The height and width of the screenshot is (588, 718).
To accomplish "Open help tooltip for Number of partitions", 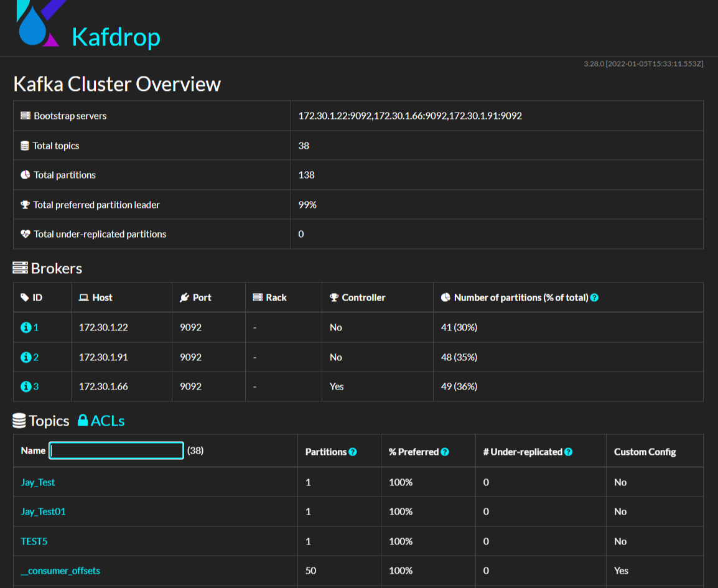I will (x=594, y=297).
